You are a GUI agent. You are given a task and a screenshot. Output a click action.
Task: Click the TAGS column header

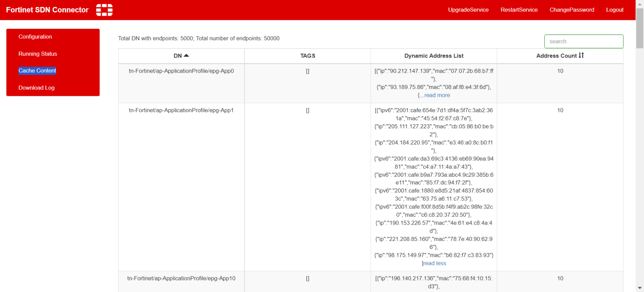point(307,56)
